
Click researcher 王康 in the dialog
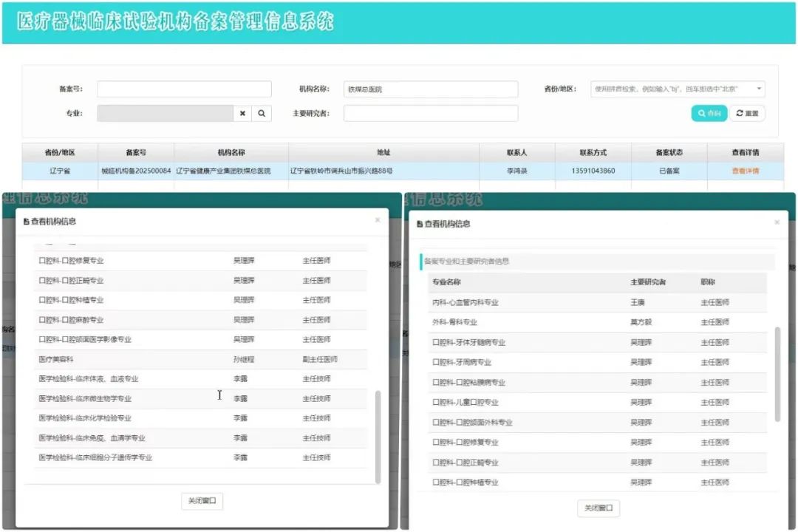click(638, 302)
